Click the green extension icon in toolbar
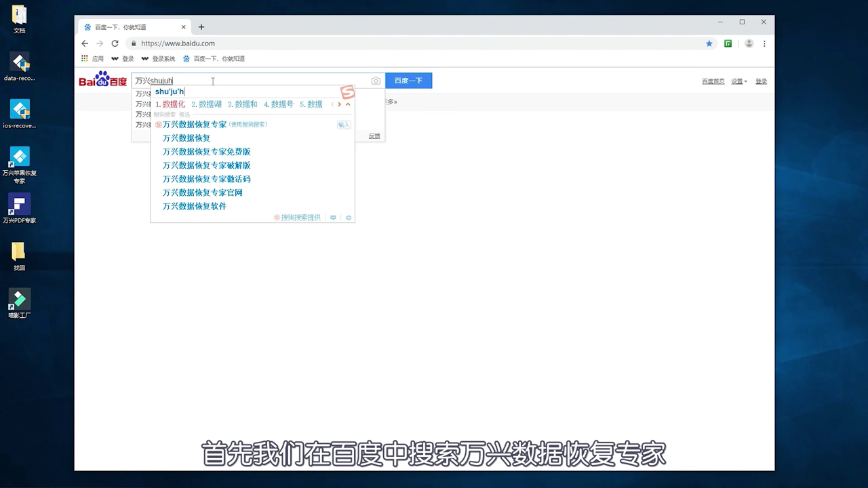 pyautogui.click(x=728, y=43)
